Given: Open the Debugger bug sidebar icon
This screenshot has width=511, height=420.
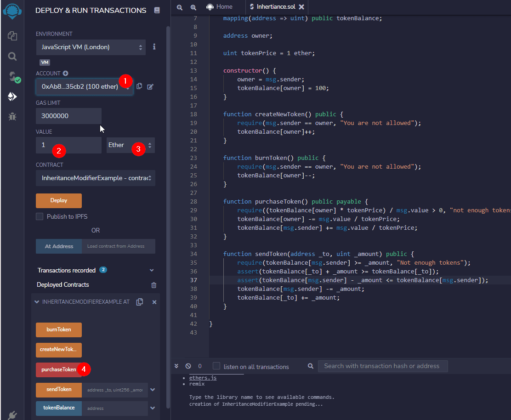Looking at the screenshot, I should tap(12, 117).
